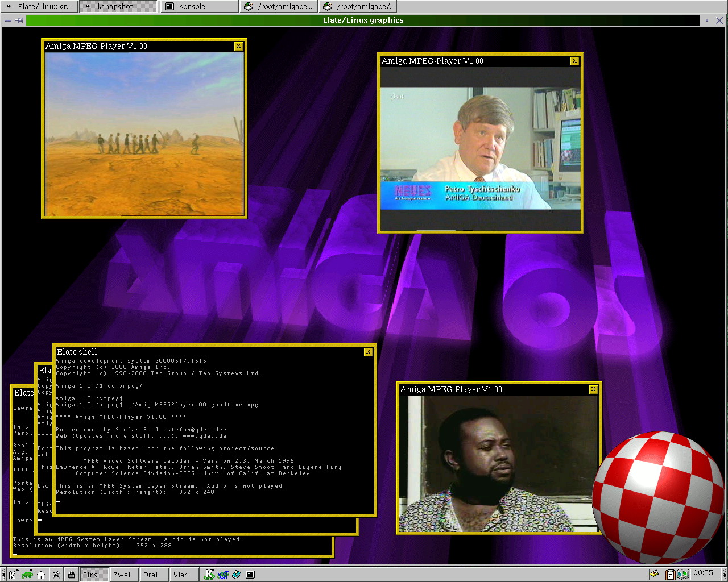Click the green animal panel icon
This screenshot has width=728, height=582.
27,575
